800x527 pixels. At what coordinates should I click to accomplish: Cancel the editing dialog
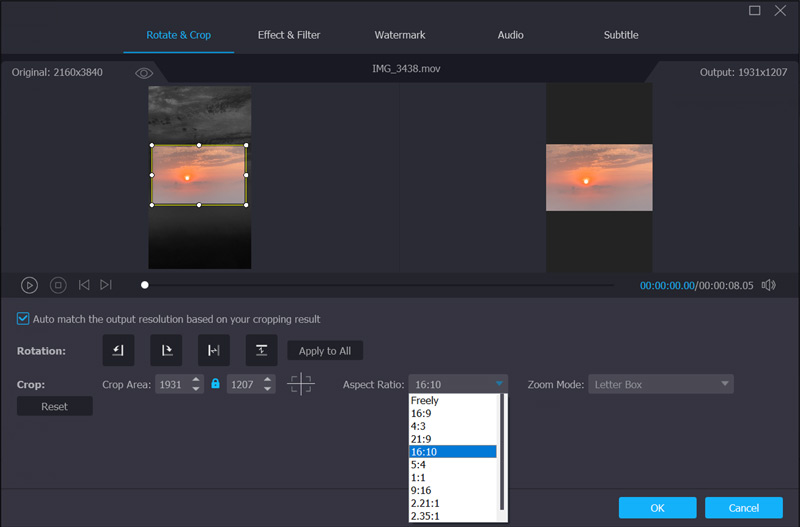pyautogui.click(x=744, y=508)
